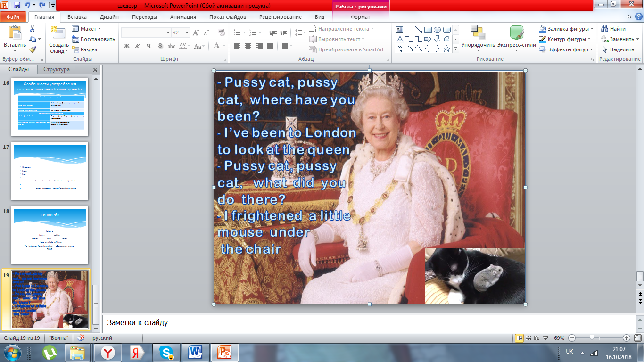Open the Файл tab

pos(13,17)
